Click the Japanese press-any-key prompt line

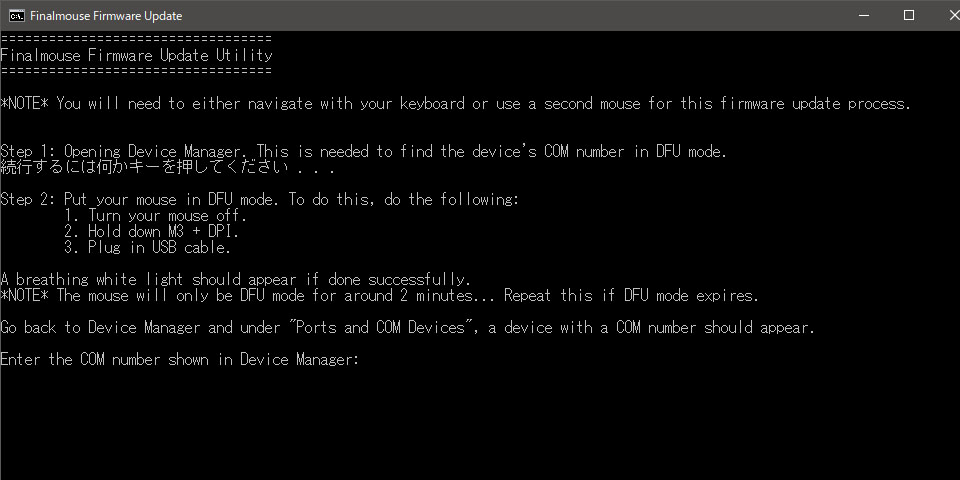[168, 168]
